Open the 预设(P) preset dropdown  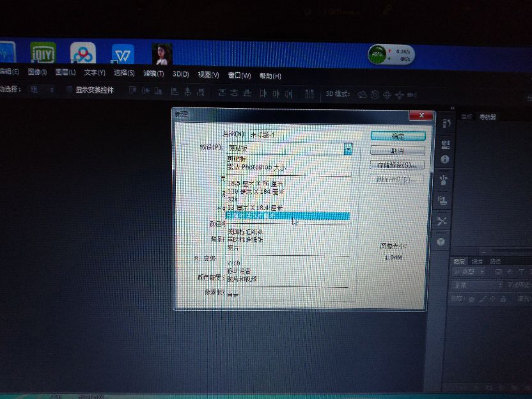pyautogui.click(x=347, y=148)
